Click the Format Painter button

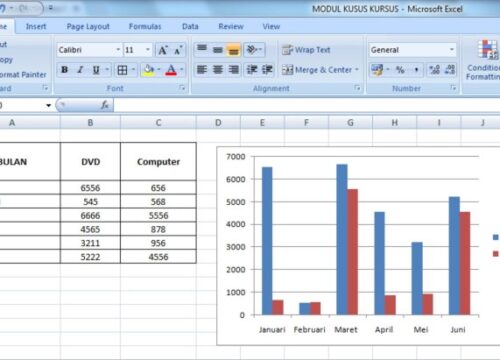click(22, 75)
